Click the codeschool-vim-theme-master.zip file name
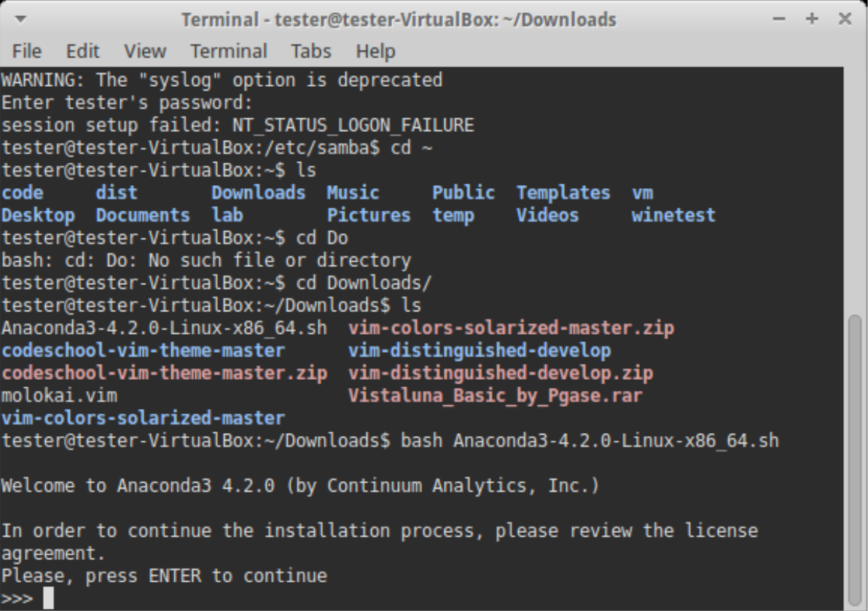The height and width of the screenshot is (611, 868). [x=164, y=373]
